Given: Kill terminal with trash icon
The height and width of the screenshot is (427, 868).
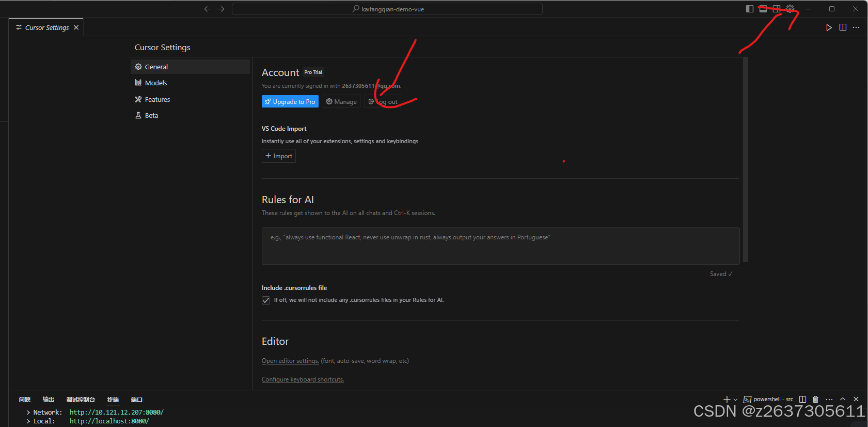Looking at the screenshot, I should coord(816,400).
